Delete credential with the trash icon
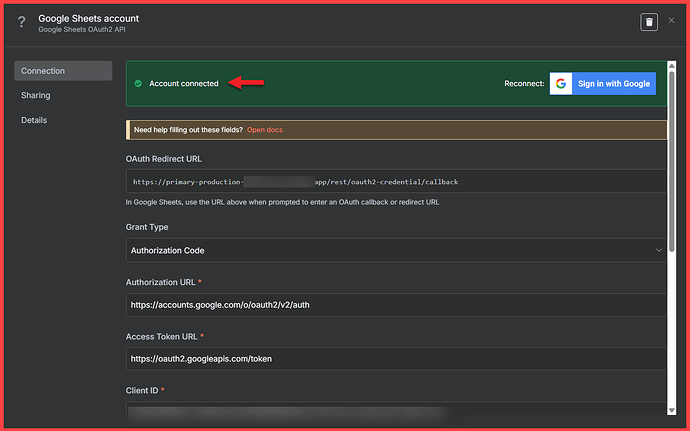The height and width of the screenshot is (431, 690). [x=649, y=22]
